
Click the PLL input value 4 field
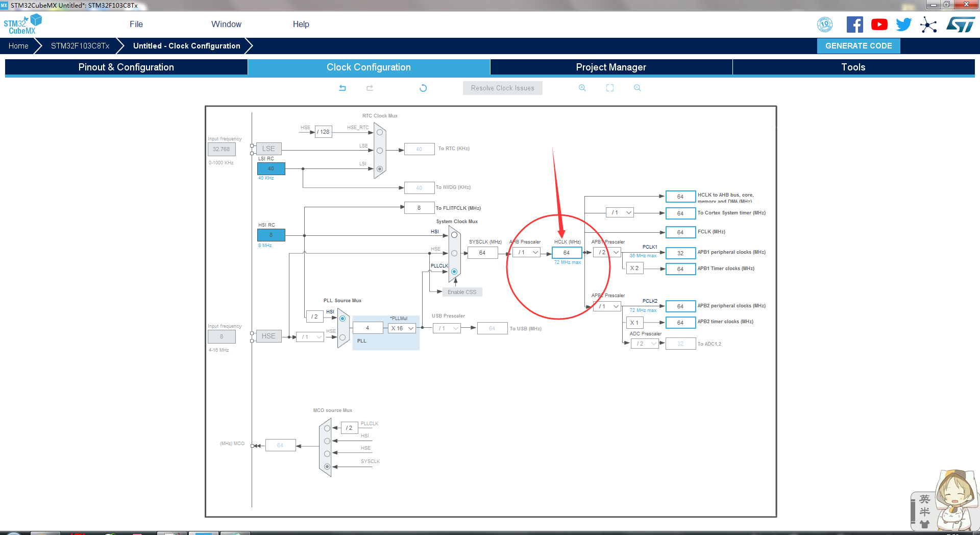pos(367,328)
